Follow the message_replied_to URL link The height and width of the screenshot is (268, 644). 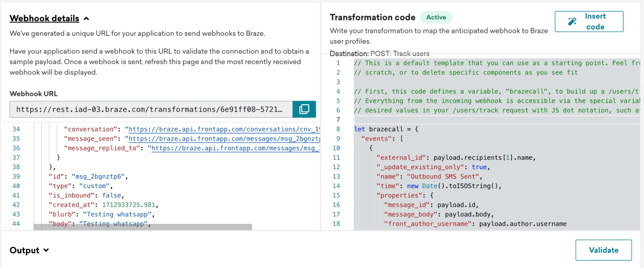(x=235, y=148)
